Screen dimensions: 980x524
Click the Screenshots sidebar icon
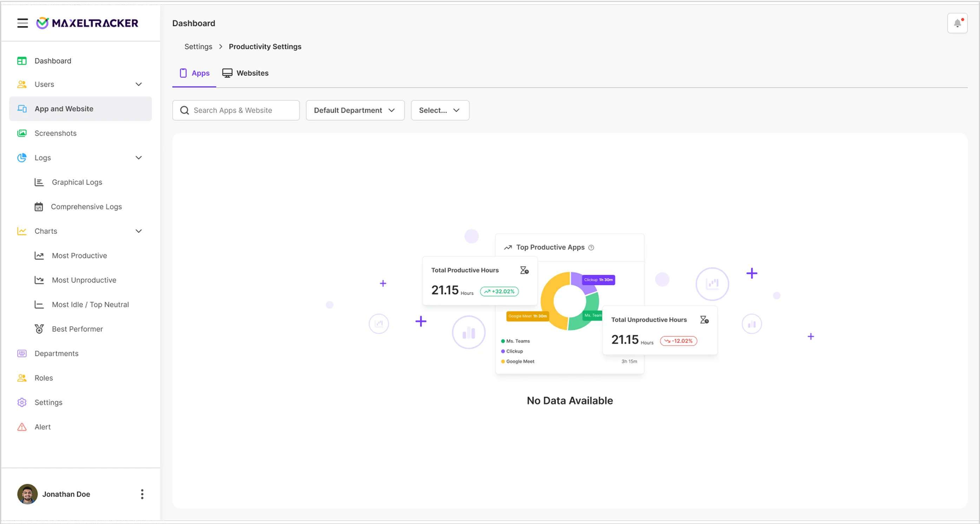22,133
